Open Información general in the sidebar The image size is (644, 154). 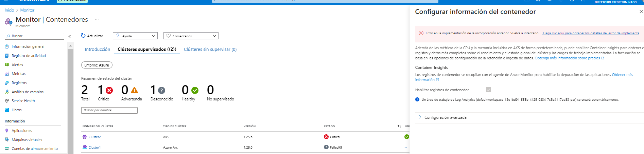[28, 46]
